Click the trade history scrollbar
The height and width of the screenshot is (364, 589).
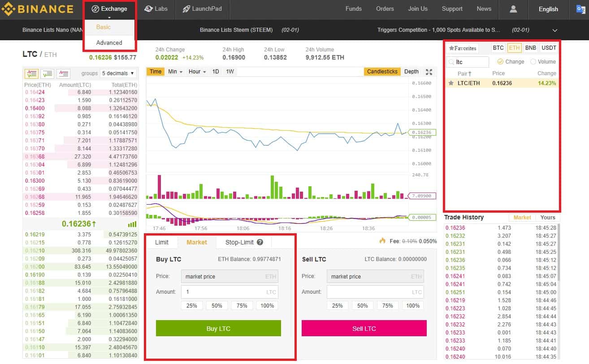coord(559,253)
